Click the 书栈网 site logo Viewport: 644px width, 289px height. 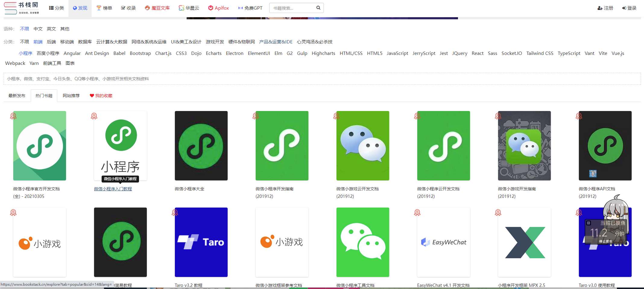coord(21,8)
